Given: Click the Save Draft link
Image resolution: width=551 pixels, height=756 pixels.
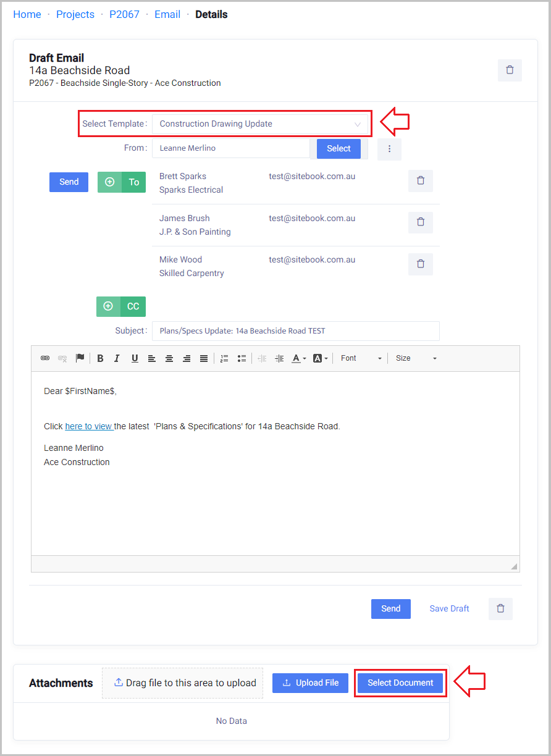Looking at the screenshot, I should [x=449, y=608].
